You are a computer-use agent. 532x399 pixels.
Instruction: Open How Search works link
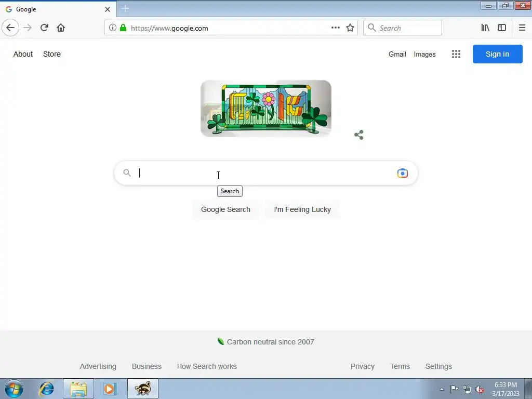tap(207, 366)
